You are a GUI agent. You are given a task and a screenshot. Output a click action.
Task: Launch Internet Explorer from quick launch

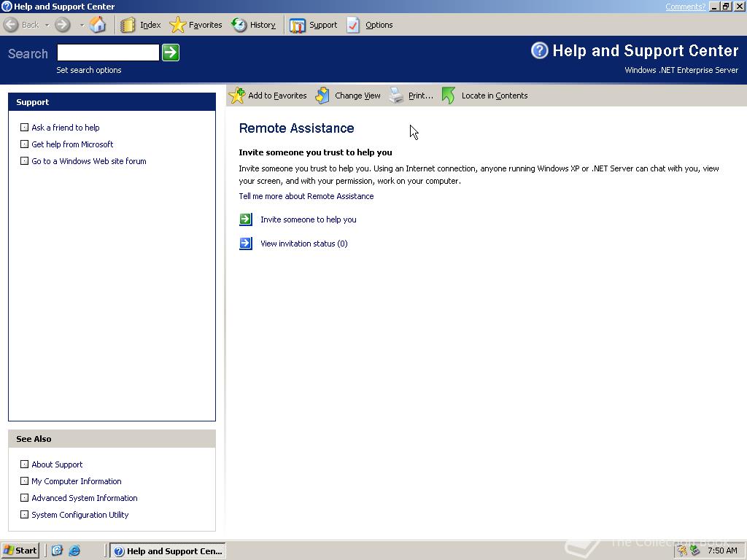[75, 551]
